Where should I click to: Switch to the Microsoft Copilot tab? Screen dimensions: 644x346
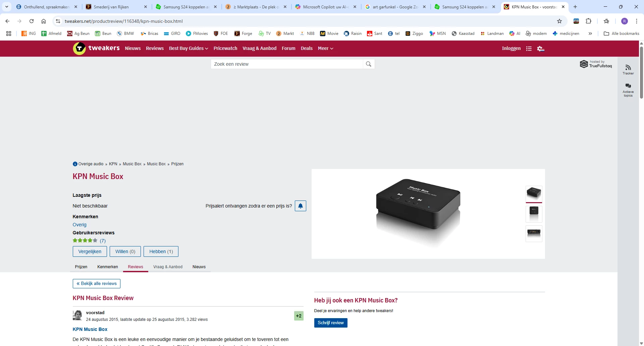(326, 7)
